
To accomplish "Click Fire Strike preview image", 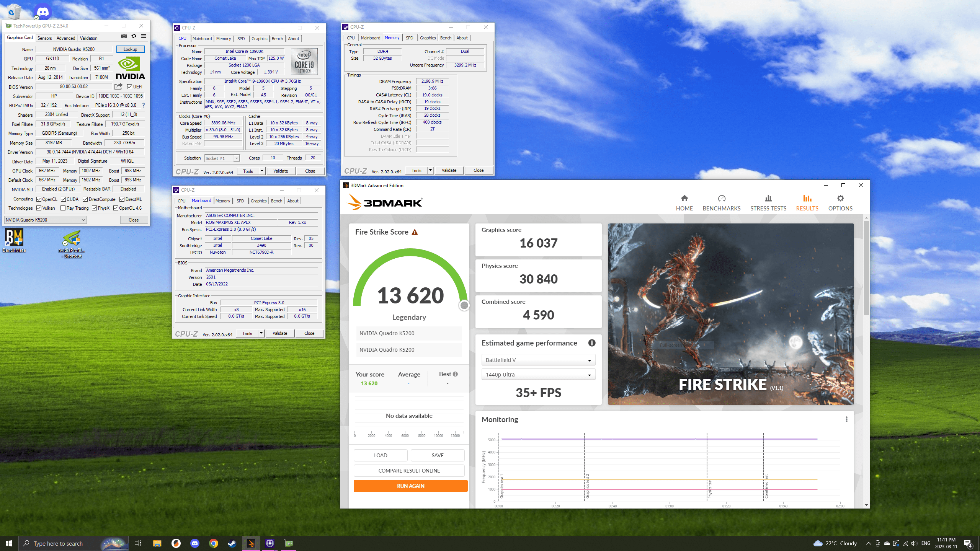I will (730, 314).
